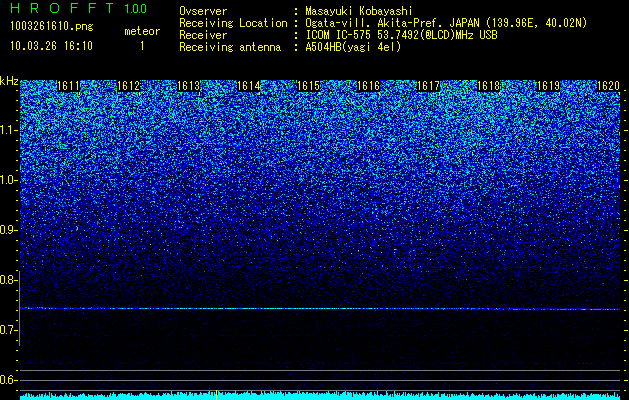Click the 1615 time marker
This screenshot has width=629, height=400.
click(x=308, y=86)
